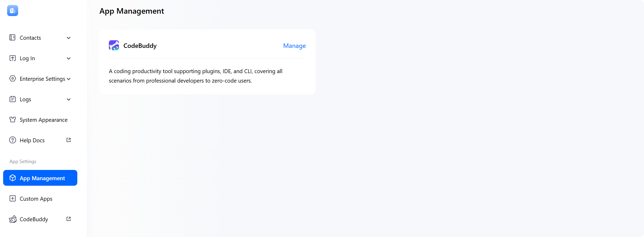Click the Logs calendar icon

click(x=12, y=99)
